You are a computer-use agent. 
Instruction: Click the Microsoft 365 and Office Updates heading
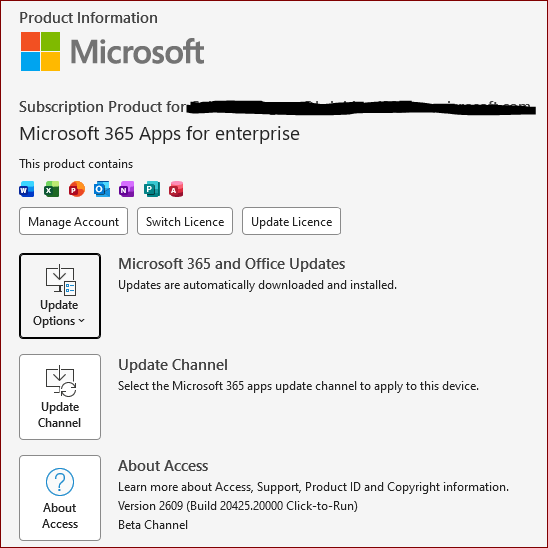(x=232, y=264)
